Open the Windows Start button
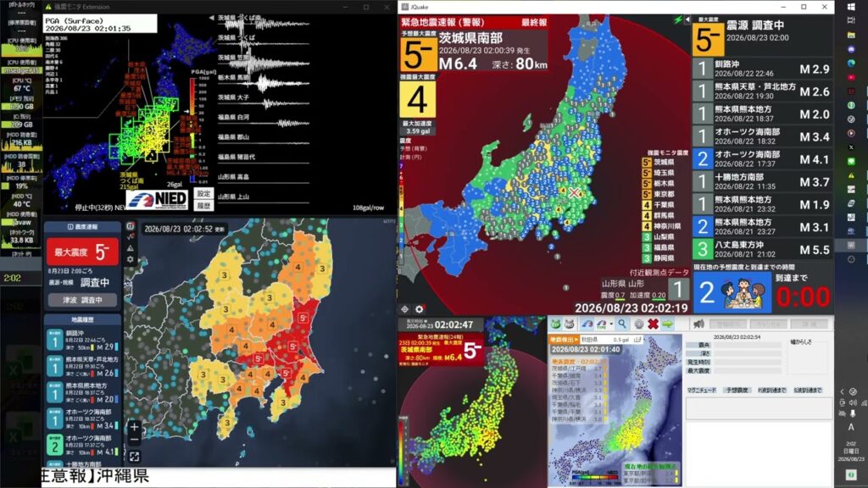The height and width of the screenshot is (488, 868). click(x=851, y=7)
